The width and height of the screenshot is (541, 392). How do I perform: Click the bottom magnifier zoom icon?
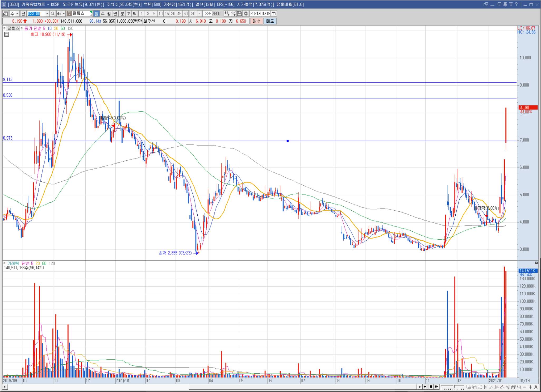[519, 387]
